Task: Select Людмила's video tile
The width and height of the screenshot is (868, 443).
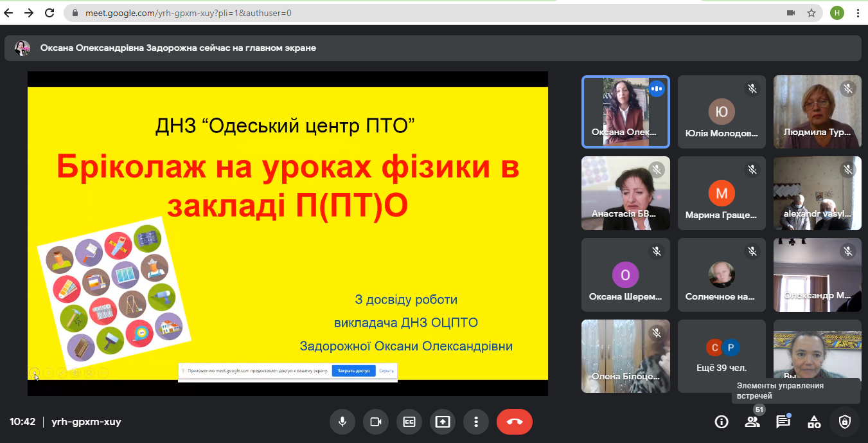Action: coord(817,112)
